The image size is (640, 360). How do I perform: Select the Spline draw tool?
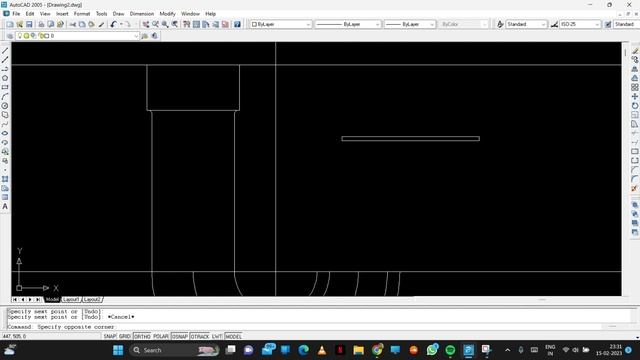click(x=5, y=124)
